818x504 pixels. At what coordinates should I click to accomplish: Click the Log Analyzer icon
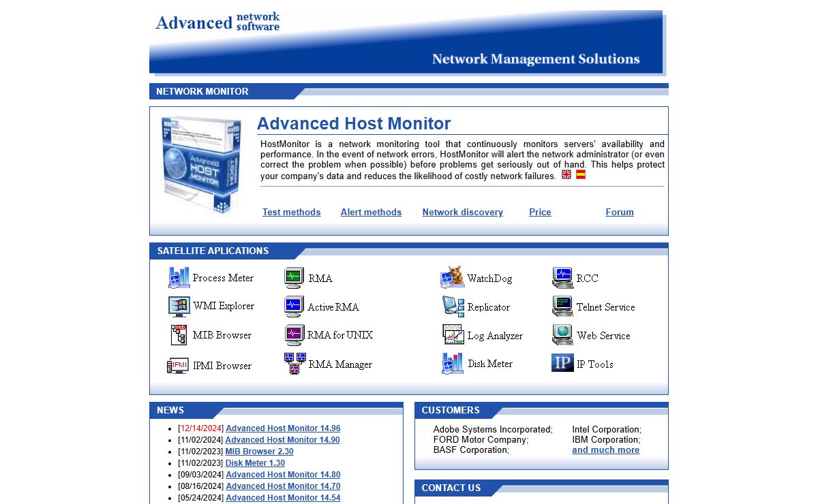(x=453, y=335)
